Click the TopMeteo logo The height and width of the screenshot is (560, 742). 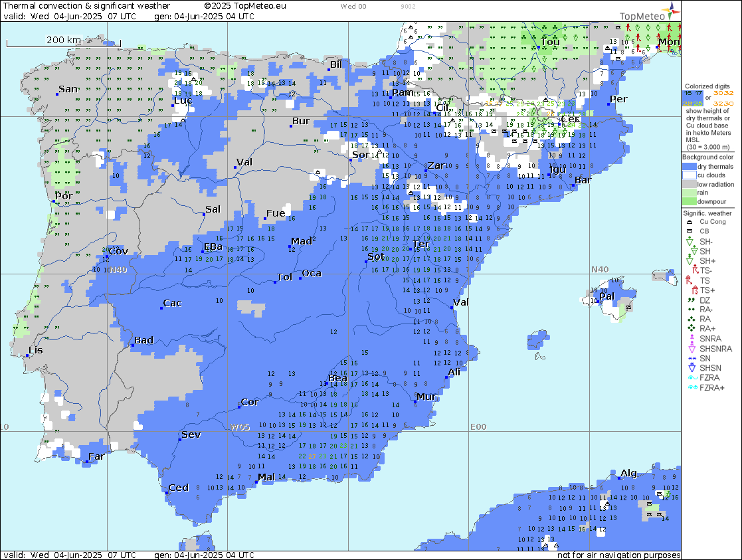coord(649,13)
